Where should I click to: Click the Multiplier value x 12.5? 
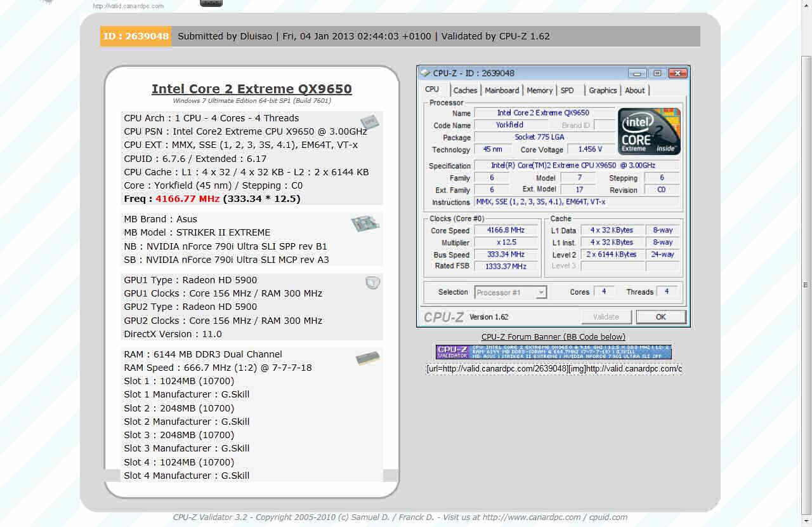pyautogui.click(x=506, y=243)
